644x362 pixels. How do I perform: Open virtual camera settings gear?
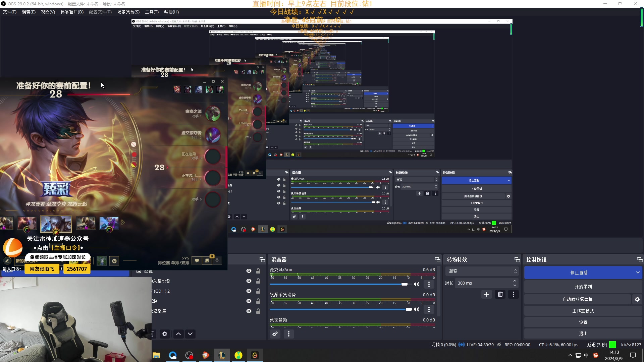point(637,299)
